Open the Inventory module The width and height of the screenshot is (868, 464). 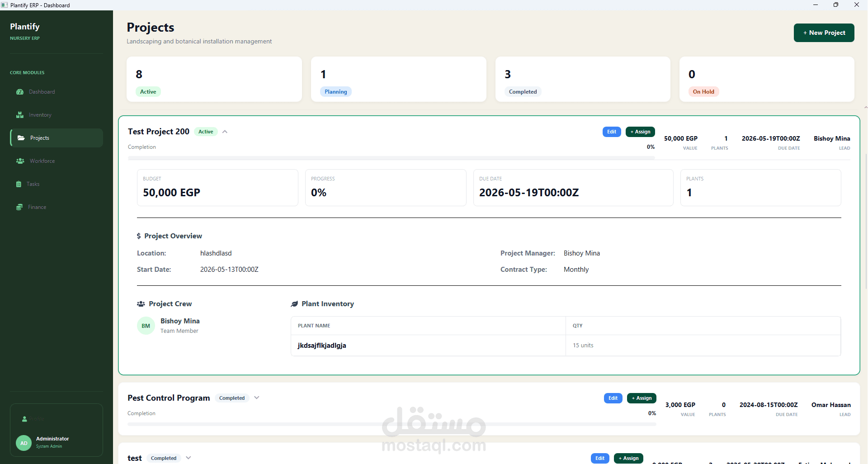pos(57,115)
